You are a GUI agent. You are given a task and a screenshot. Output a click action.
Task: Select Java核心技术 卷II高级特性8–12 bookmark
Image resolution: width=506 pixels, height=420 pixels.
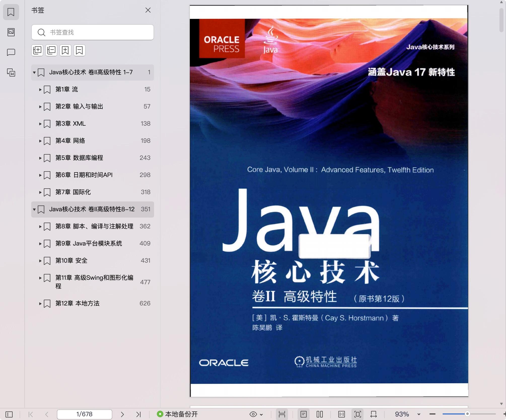(x=93, y=209)
